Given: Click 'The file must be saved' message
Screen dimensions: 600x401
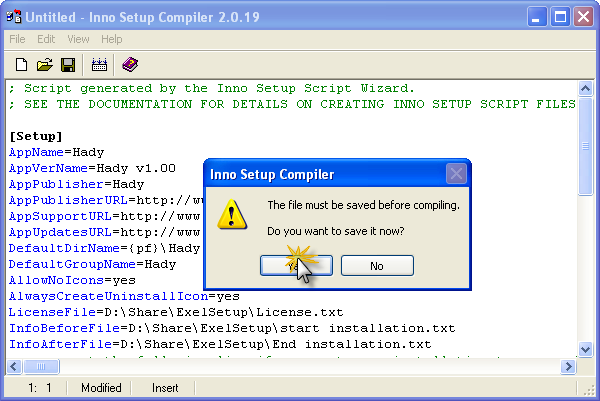Looking at the screenshot, I should (364, 205).
